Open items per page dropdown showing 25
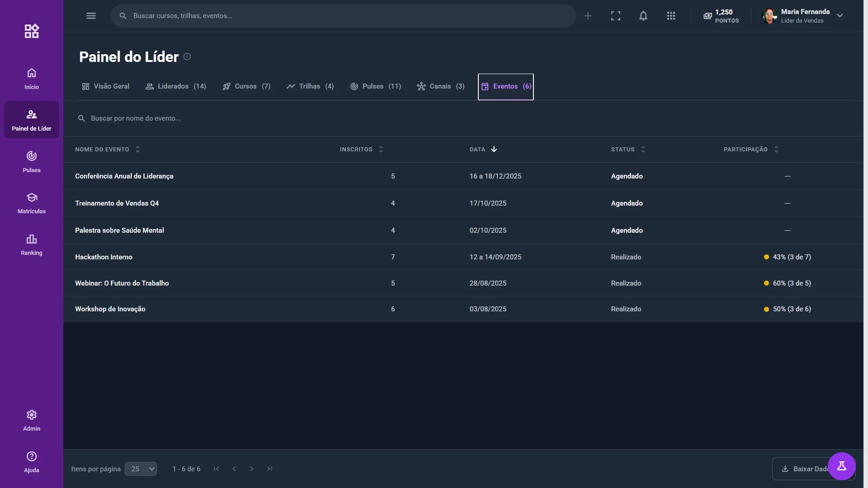This screenshot has height=488, width=868. (x=141, y=469)
